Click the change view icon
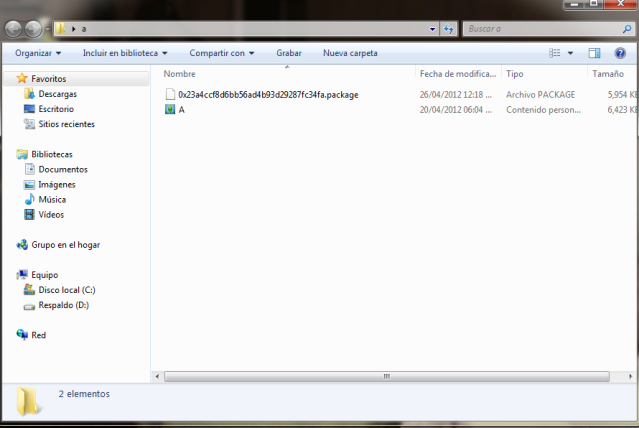 pyautogui.click(x=555, y=53)
